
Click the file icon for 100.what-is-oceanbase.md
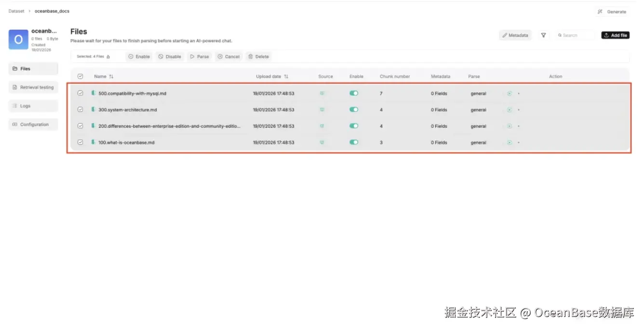(x=94, y=142)
